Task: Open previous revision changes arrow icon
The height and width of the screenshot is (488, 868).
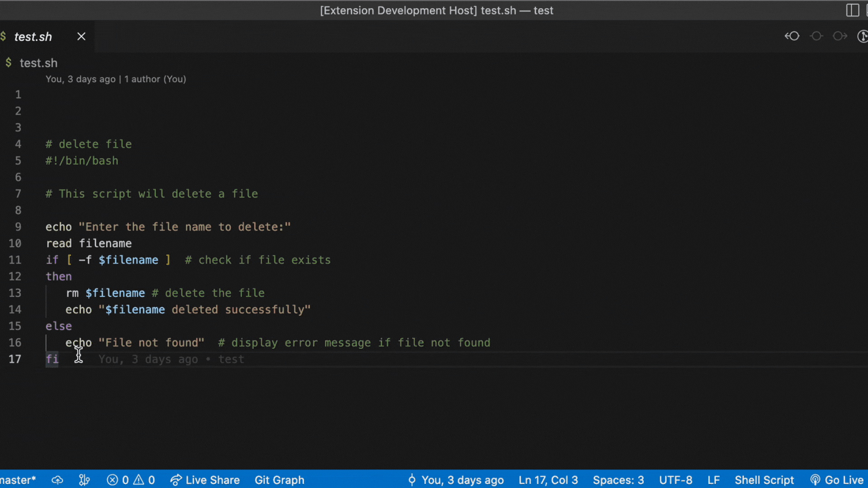Action: point(792,36)
